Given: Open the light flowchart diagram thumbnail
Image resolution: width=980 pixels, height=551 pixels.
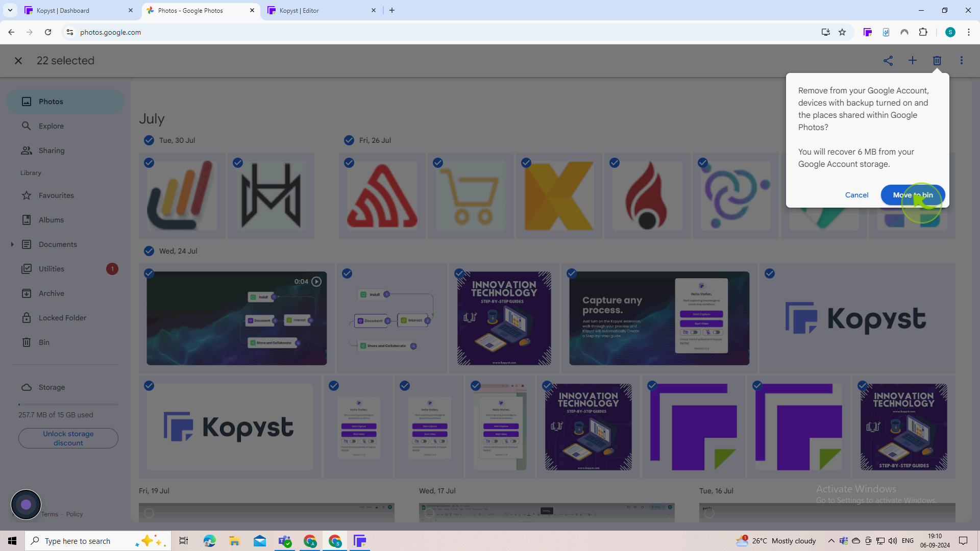Looking at the screenshot, I should click(392, 318).
